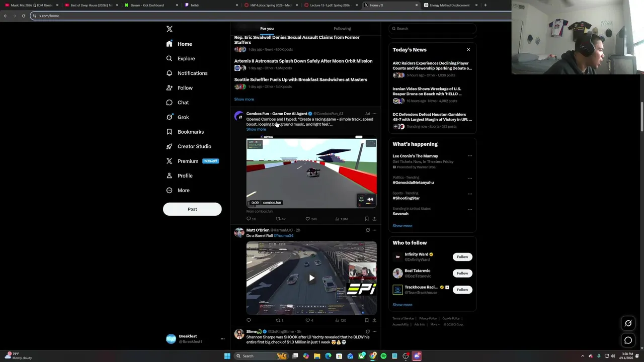
Task: Switch to the Twitch browser tab
Action: point(211,5)
